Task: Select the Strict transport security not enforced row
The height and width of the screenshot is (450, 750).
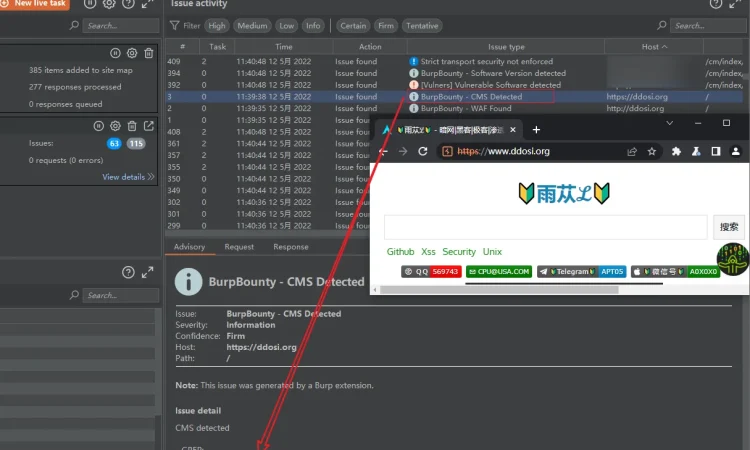Action: click(x=454, y=61)
